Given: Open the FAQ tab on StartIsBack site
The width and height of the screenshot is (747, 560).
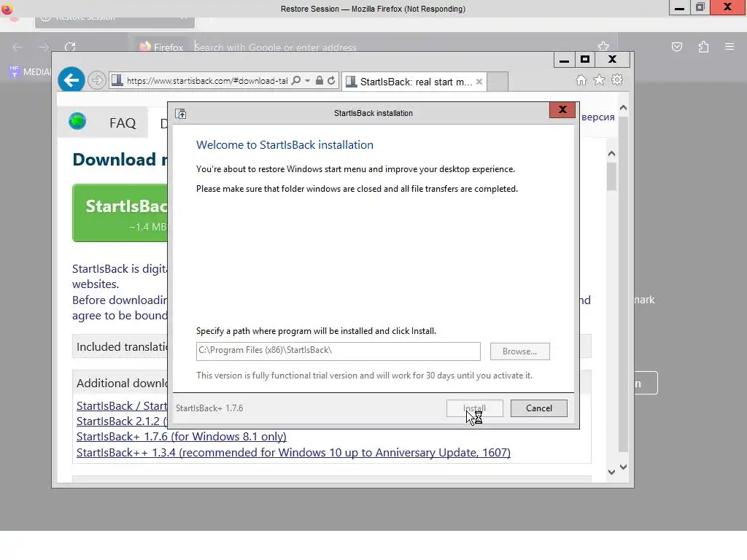Looking at the screenshot, I should click(123, 122).
